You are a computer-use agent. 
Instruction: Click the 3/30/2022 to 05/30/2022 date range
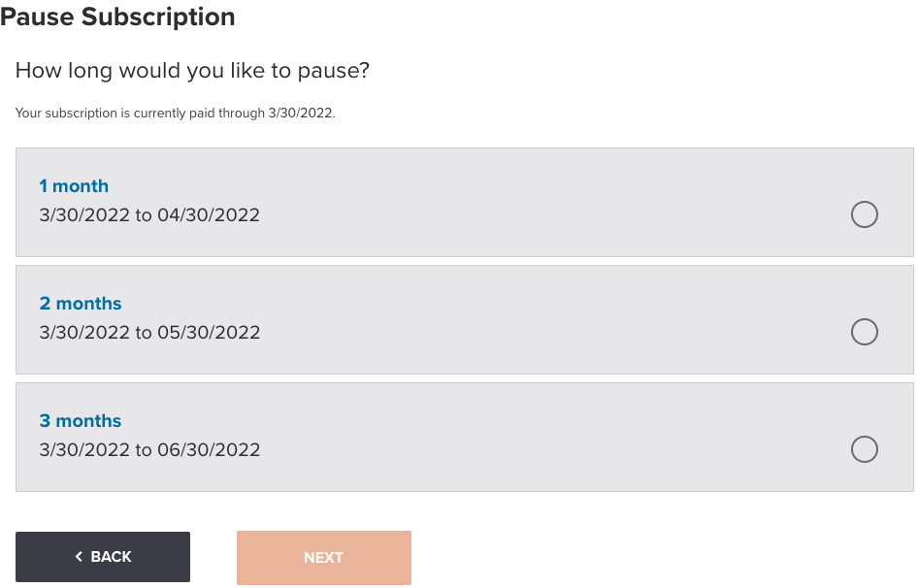[149, 333]
